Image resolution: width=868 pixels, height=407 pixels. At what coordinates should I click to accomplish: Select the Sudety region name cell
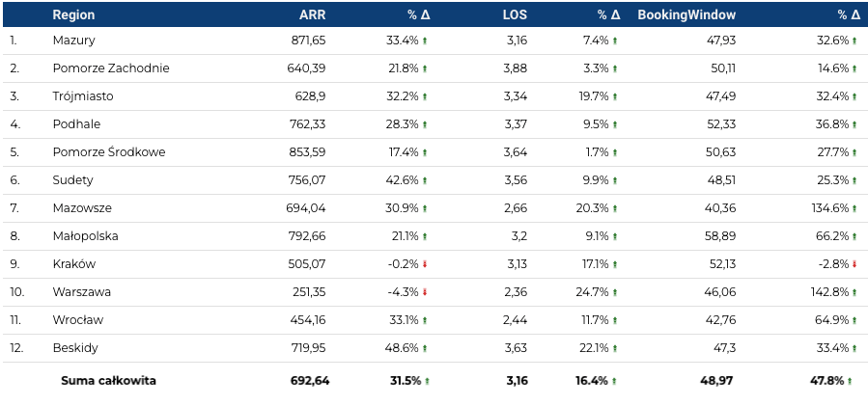73,180
